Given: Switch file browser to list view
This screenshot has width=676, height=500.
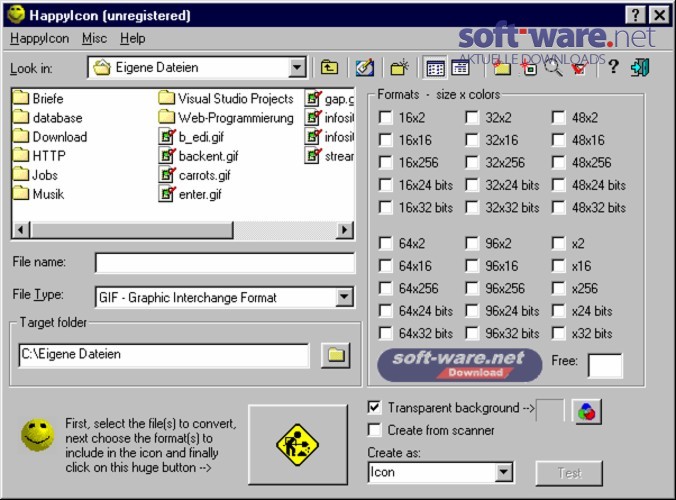Looking at the screenshot, I should pos(435,68).
